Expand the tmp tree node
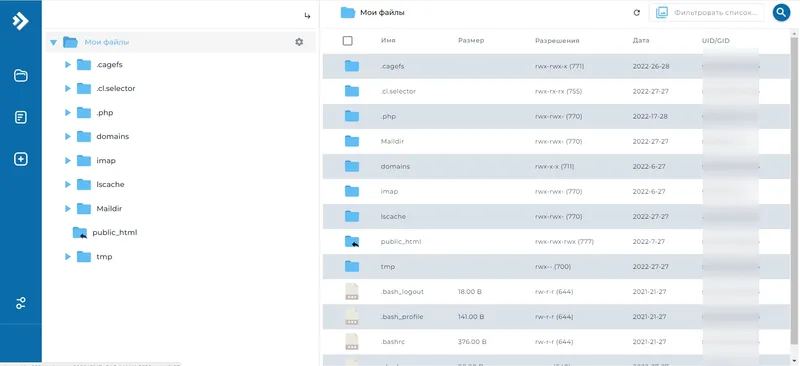The image size is (800, 366). (67, 256)
